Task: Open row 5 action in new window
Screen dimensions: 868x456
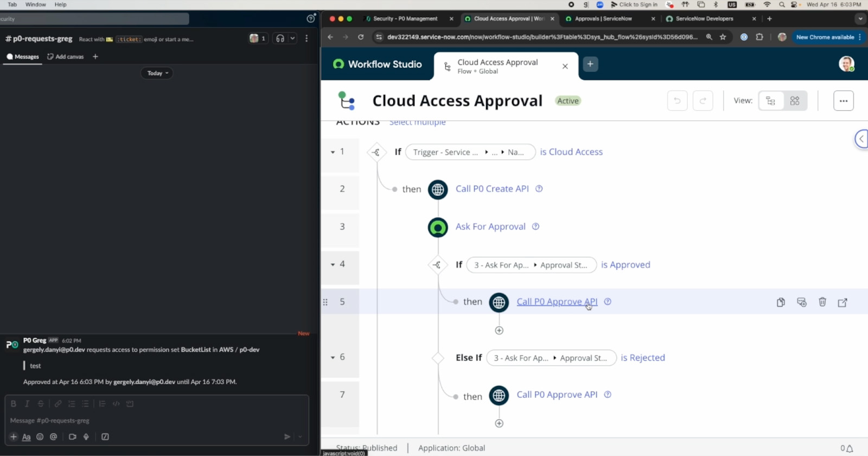Action: [843, 302]
